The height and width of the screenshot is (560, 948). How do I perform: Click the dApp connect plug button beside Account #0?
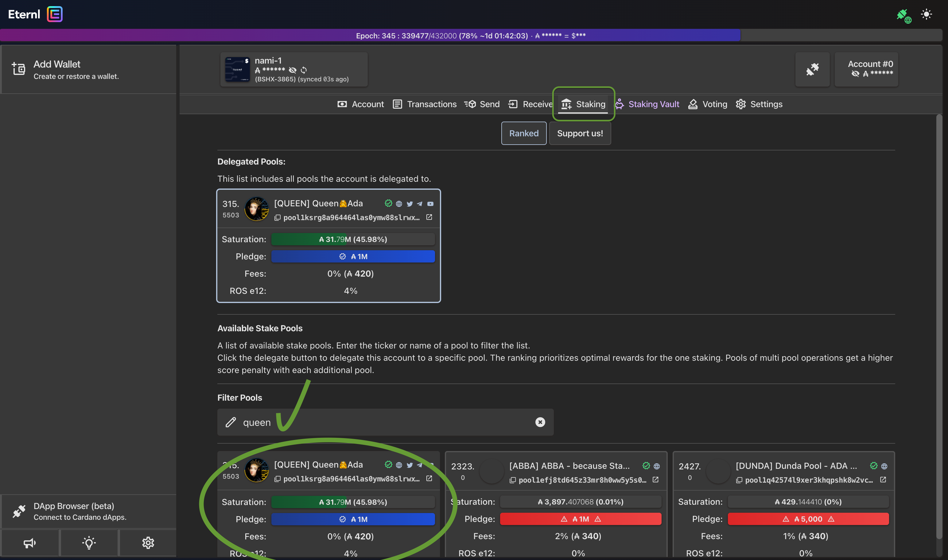click(812, 69)
